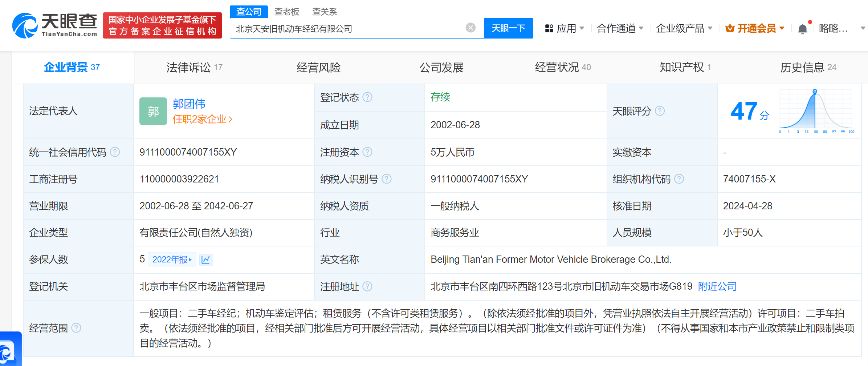Image resolution: width=868 pixels, height=366 pixels.
Task: Click help icon next to 经营范围
Action: coord(76,328)
